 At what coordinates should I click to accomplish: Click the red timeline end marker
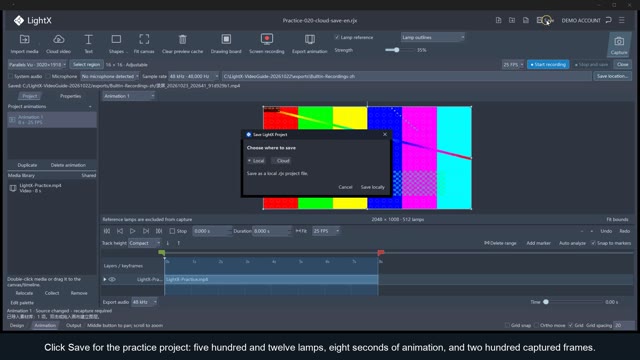[x=381, y=253]
